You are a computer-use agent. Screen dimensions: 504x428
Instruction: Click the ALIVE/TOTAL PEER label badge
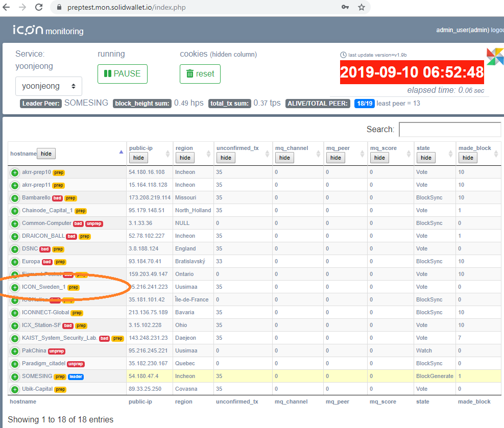(318, 104)
